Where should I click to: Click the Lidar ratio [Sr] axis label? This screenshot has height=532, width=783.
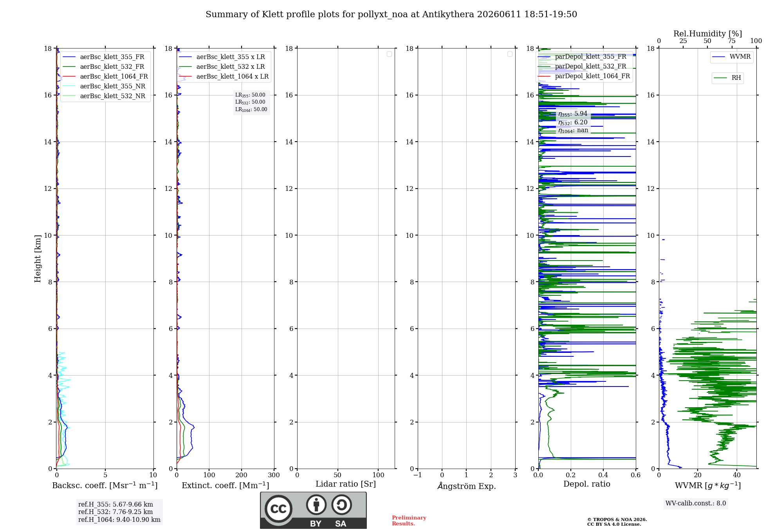coord(346,484)
